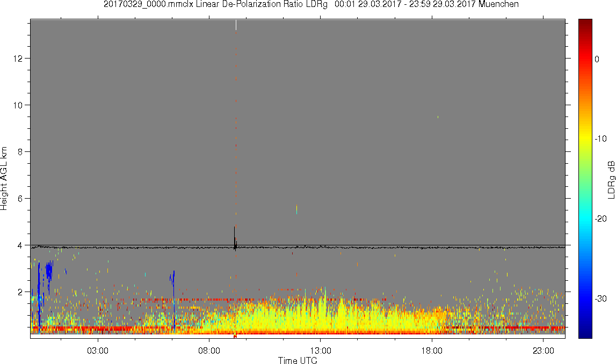Click the black spike near 4 km line
The height and width of the screenshot is (364, 616).
coord(235,239)
